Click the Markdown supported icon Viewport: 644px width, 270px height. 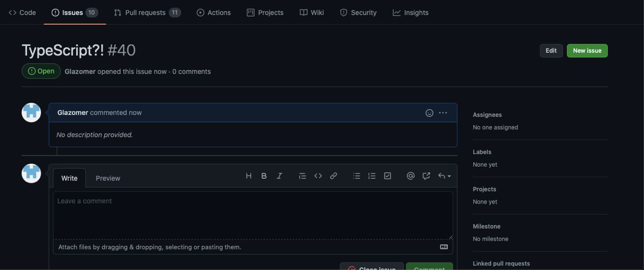click(444, 247)
